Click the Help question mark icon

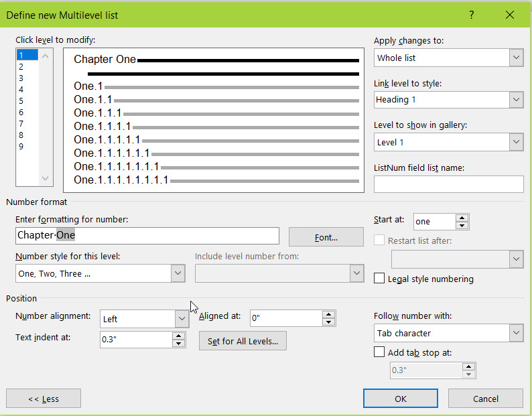pos(471,15)
